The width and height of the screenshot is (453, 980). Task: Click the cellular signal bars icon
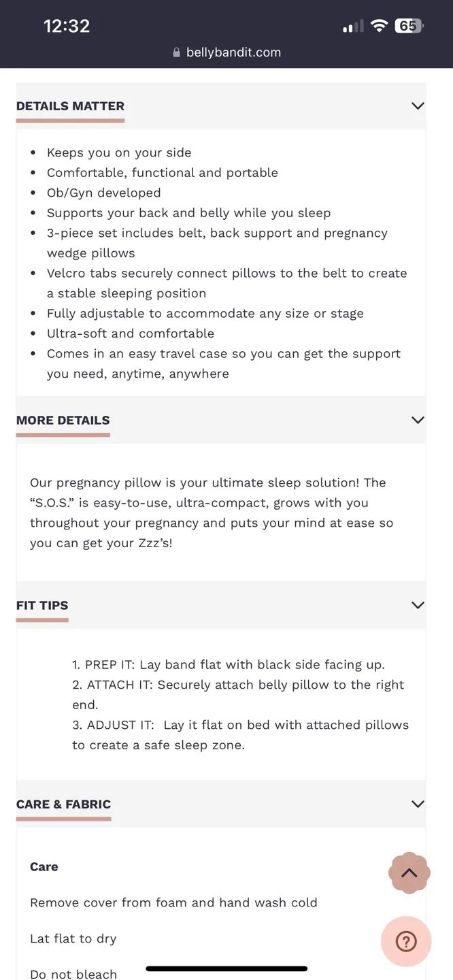coord(353,25)
